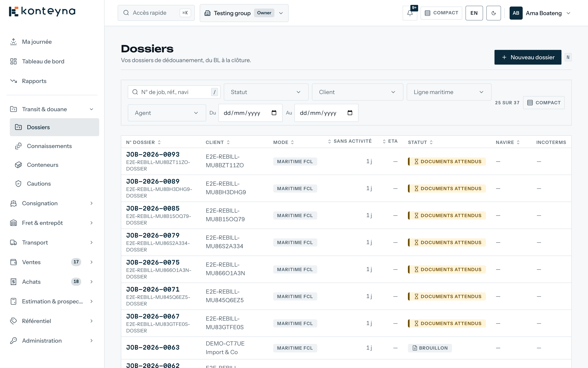Select Dossiers in sidebar
Screen dimensions: 588x368
[x=55, y=127]
